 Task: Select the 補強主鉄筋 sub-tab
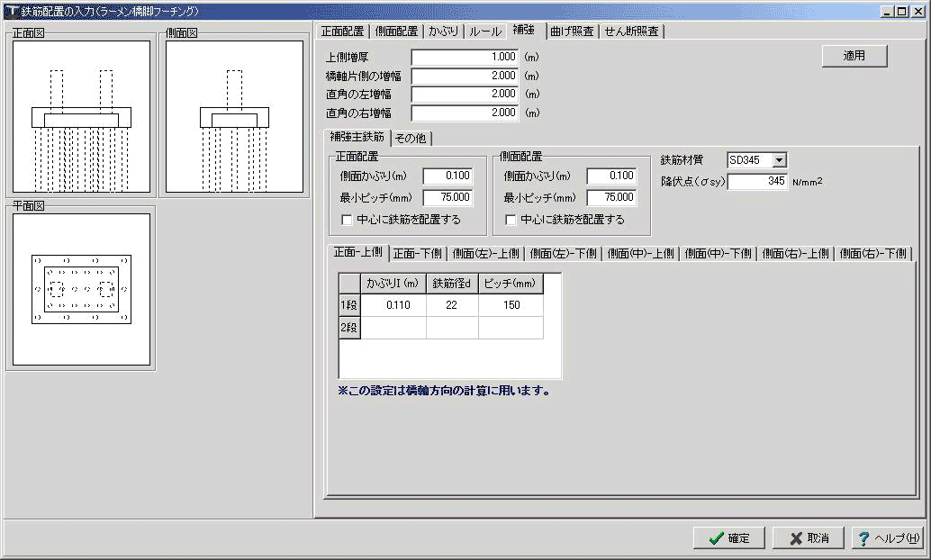357,137
